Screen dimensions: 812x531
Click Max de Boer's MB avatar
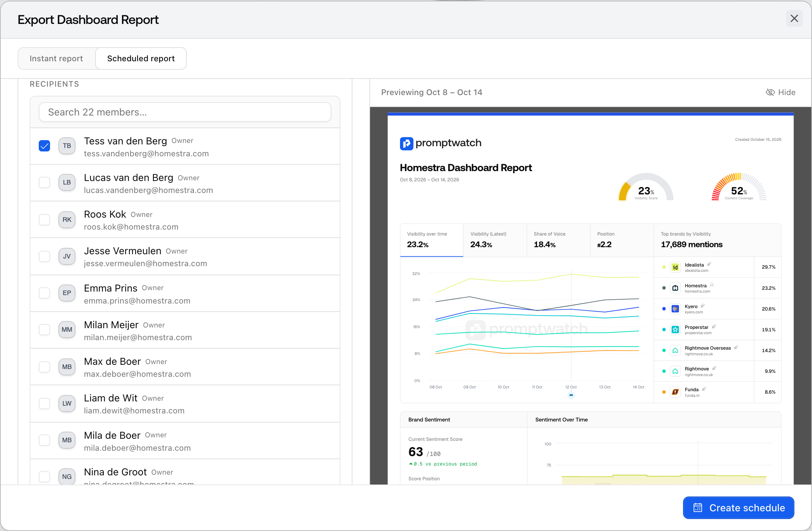(x=67, y=367)
